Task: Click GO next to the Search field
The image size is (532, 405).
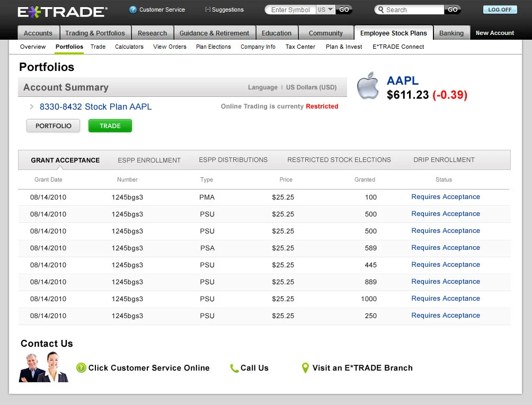Action: (x=453, y=10)
